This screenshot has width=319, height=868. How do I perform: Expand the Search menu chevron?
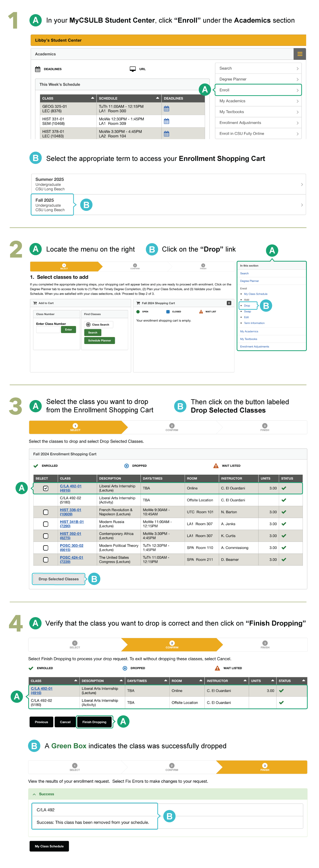coord(297,69)
